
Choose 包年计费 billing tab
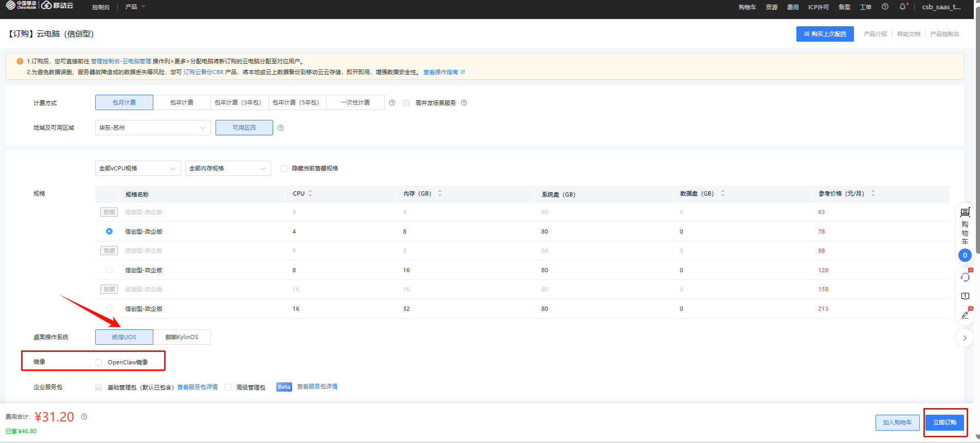(182, 102)
